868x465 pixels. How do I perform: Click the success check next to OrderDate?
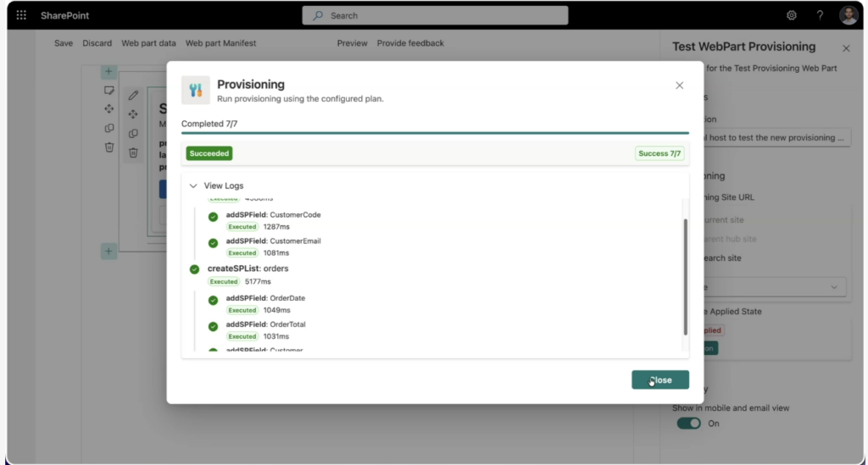point(213,300)
